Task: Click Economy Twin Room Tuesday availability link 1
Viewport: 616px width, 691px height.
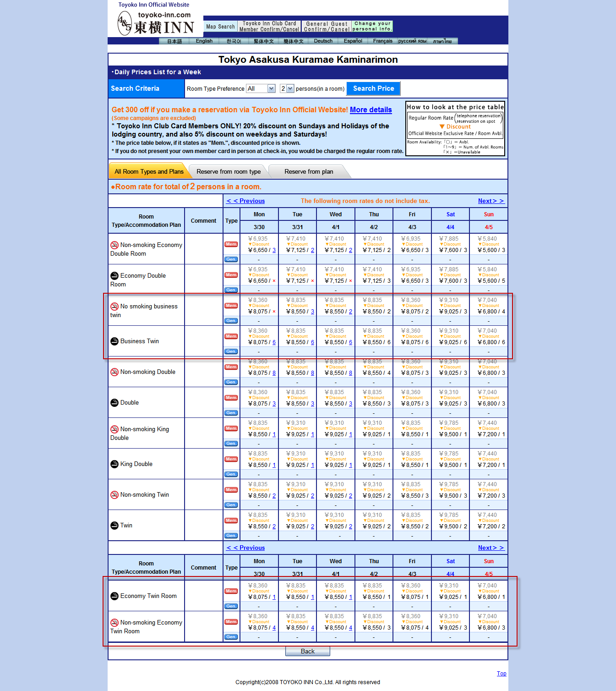Action: 312,597
